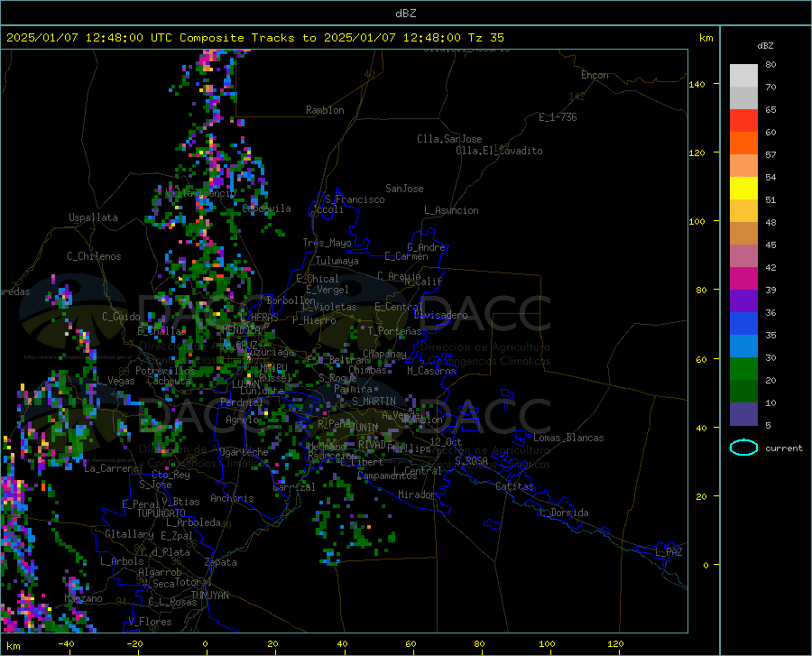Click the 'Zapata' map label
This screenshot has width=812, height=656.
(x=221, y=562)
